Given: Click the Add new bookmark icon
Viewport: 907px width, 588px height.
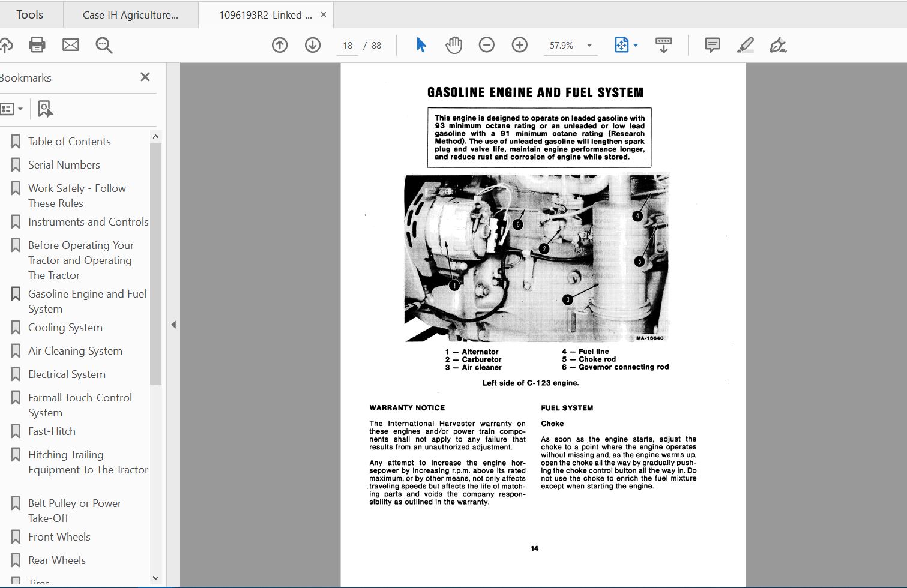Looking at the screenshot, I should [x=45, y=109].
